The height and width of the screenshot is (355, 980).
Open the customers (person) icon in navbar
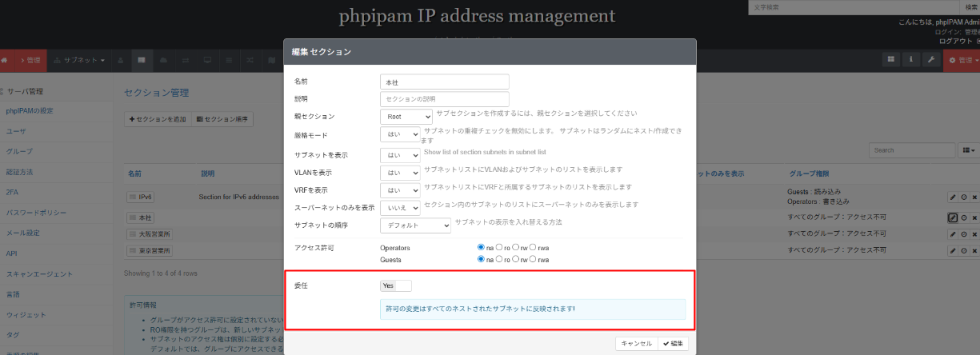pyautogui.click(x=120, y=60)
